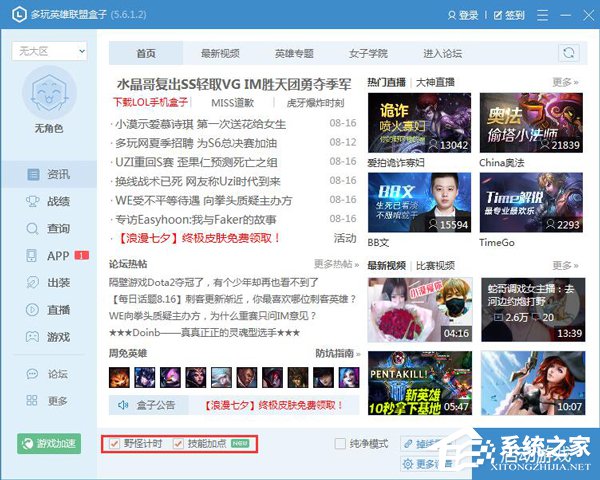Click the app logo in title bar

tap(19, 15)
